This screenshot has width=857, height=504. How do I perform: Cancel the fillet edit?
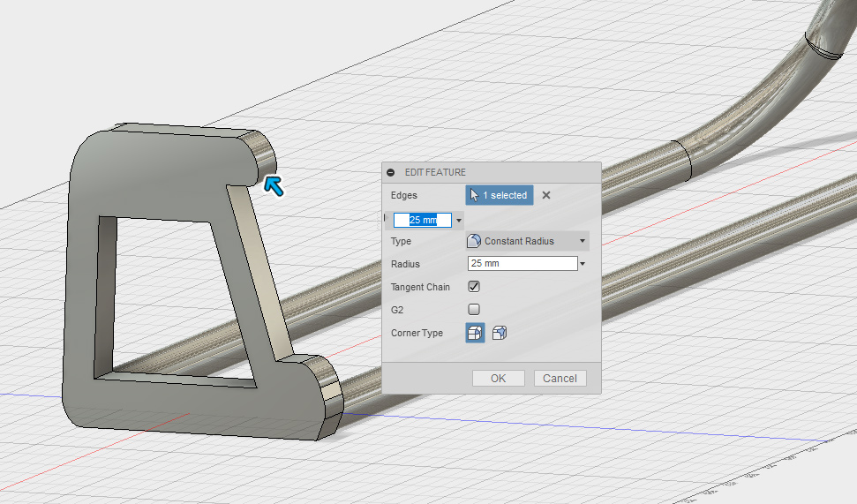tap(560, 378)
